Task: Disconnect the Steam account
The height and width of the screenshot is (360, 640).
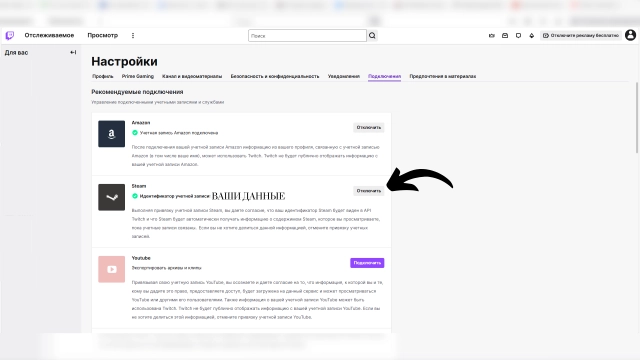Action: (x=369, y=191)
